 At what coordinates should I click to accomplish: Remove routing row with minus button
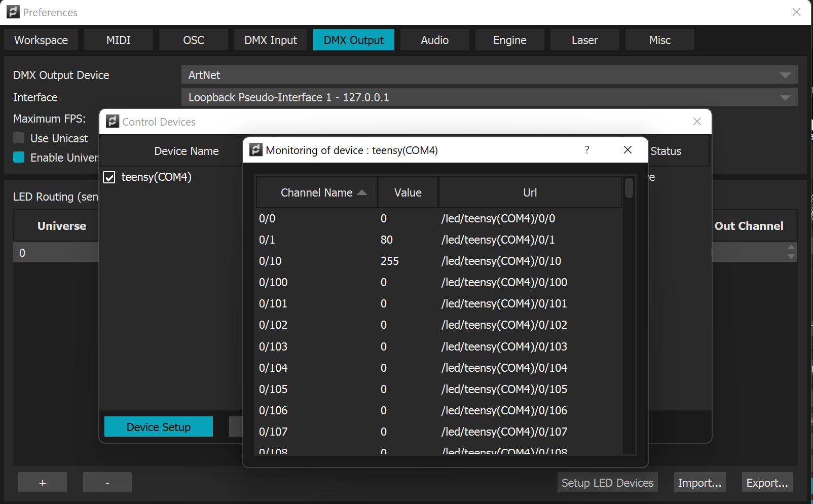pos(107,483)
